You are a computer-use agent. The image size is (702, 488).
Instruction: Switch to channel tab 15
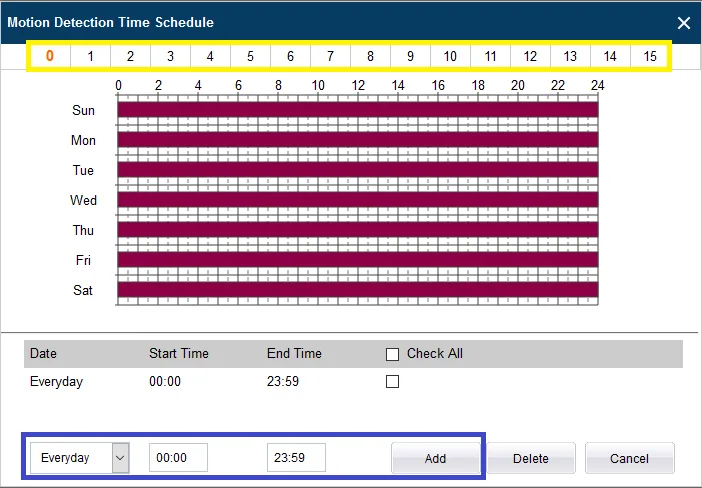[x=650, y=56]
